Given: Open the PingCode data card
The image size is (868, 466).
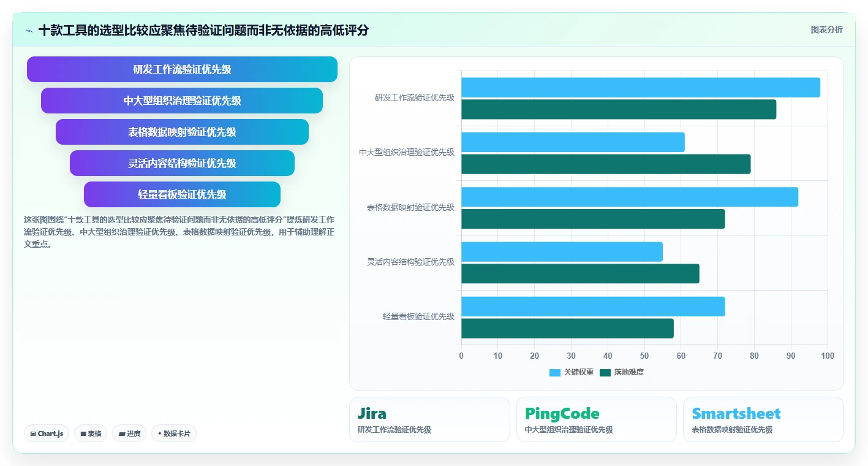Looking at the screenshot, I should point(597,419).
